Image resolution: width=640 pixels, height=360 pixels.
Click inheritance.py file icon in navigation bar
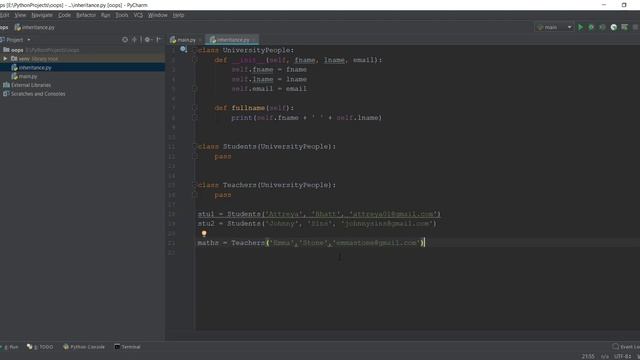18,27
